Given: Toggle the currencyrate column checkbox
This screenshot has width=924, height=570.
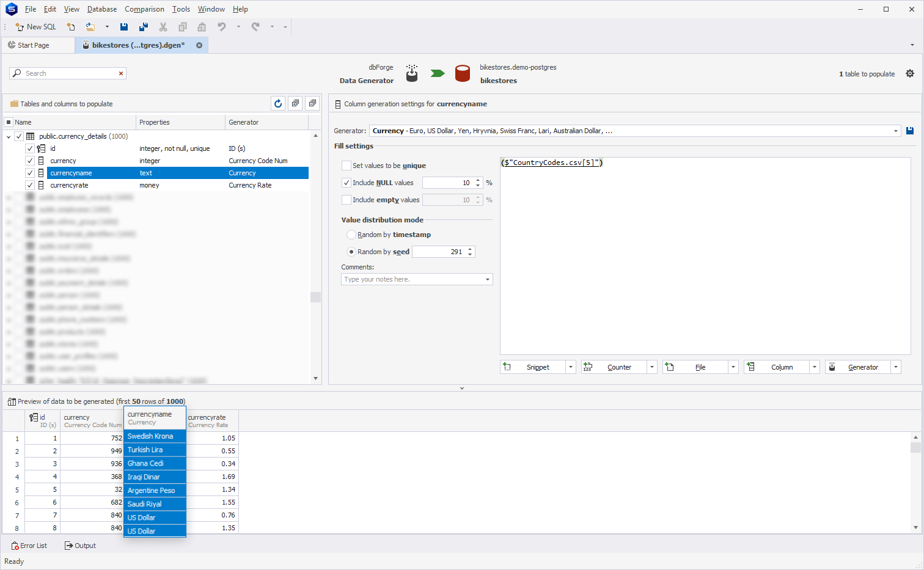Looking at the screenshot, I should click(29, 185).
